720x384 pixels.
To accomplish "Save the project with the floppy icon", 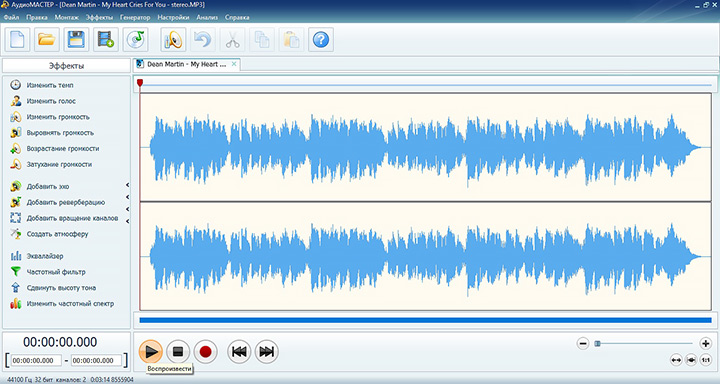I will [x=76, y=40].
